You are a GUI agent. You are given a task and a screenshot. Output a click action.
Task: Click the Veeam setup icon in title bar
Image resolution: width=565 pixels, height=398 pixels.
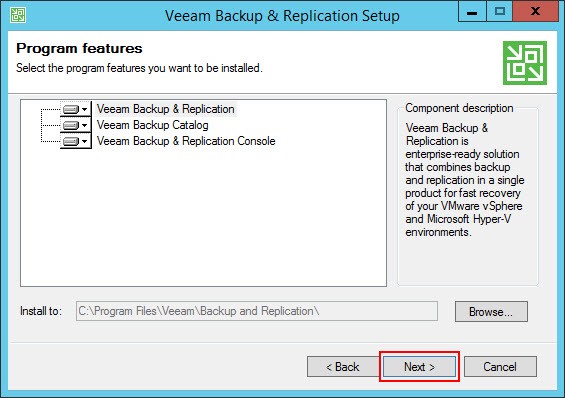[18, 15]
